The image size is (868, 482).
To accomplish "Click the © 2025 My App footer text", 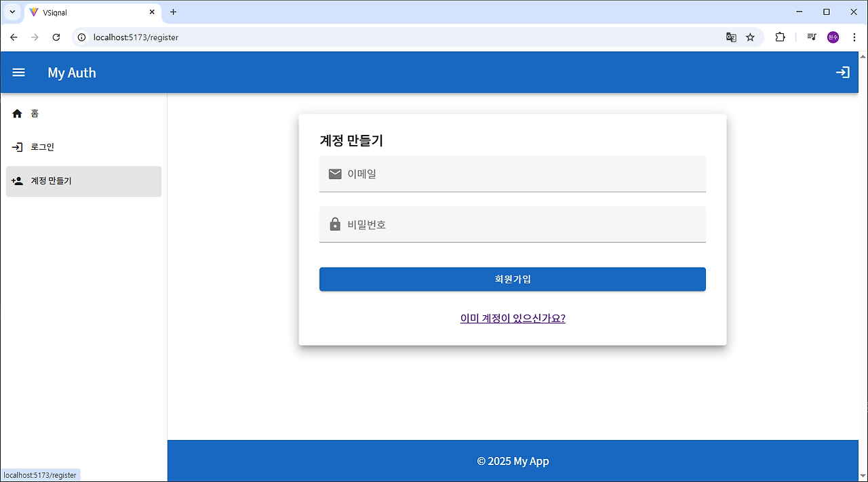I will tap(513, 461).
